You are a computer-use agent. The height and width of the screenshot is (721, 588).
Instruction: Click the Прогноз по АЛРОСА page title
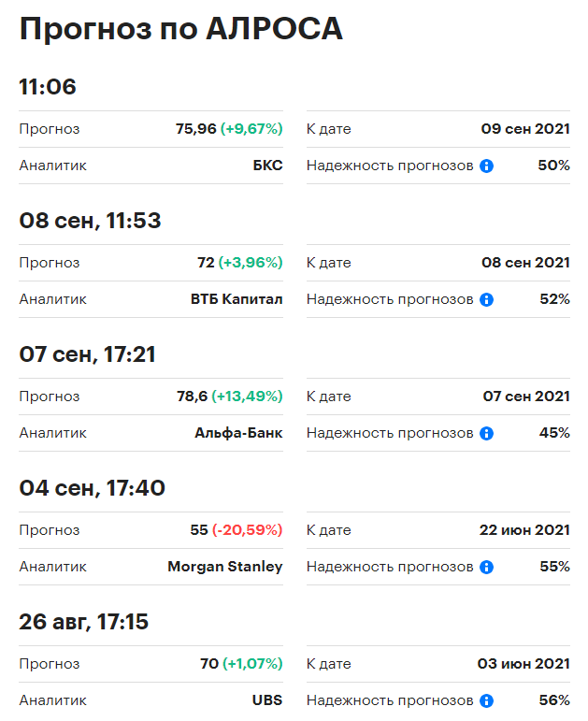181,29
